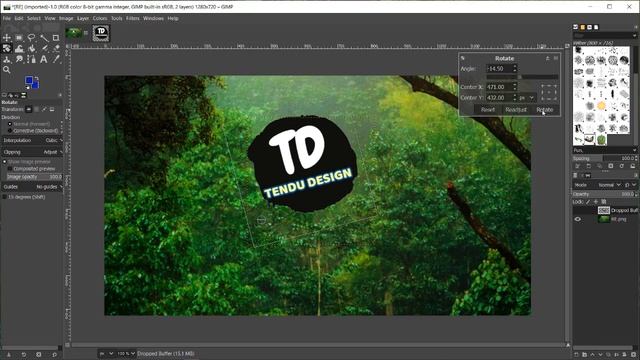Toggle Show image preview
The width and height of the screenshot is (640, 360).
[x=27, y=162]
